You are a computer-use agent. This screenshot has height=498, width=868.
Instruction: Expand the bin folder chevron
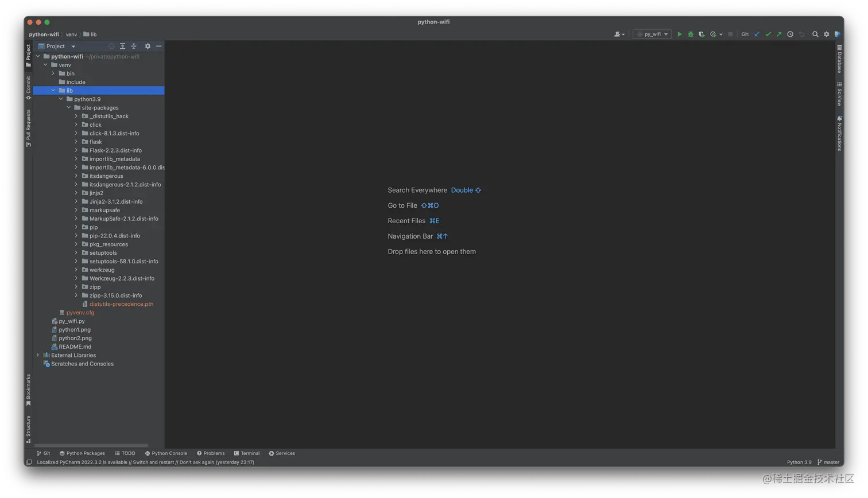click(53, 73)
